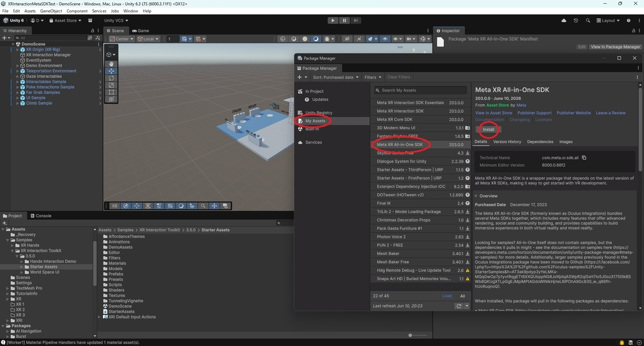Viewport: 644px width, 346px height.
Task: Click the magnifier icon in Scene overlay bar
Action: click(203, 205)
